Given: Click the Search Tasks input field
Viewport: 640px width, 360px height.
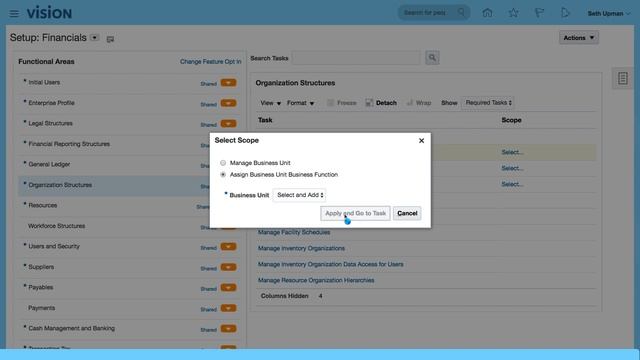Looking at the screenshot, I should tap(356, 58).
